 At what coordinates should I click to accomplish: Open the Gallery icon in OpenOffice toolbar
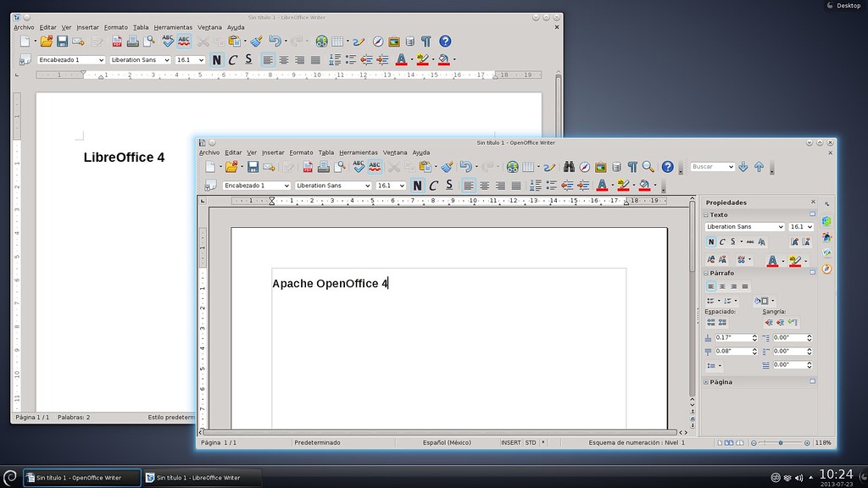[601, 167]
